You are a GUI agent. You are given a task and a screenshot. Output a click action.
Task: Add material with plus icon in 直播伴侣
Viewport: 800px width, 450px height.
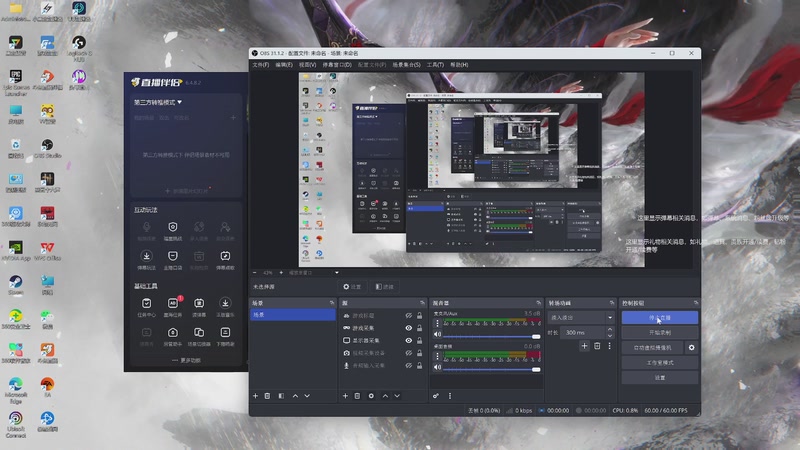pos(233,118)
